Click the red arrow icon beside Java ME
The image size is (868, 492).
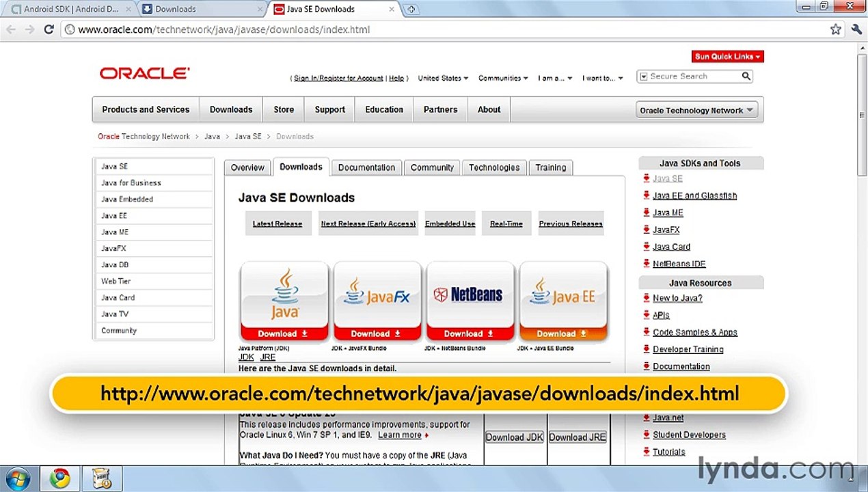(x=647, y=213)
